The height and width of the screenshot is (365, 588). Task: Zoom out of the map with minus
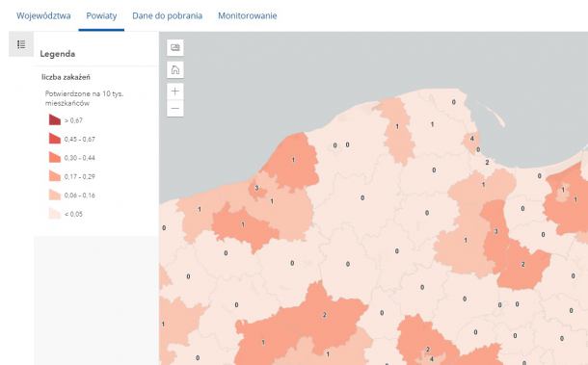[x=175, y=109]
